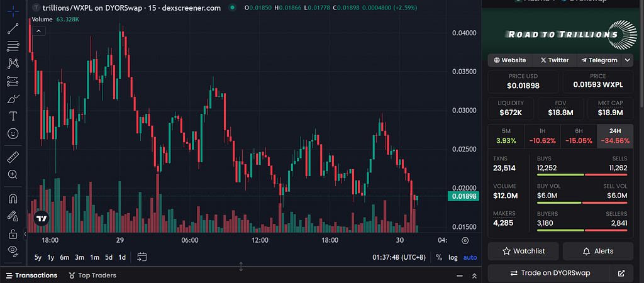Open the long position forecasting tool
Image resolution: width=644 pixels, height=283 pixels.
[x=13, y=81]
